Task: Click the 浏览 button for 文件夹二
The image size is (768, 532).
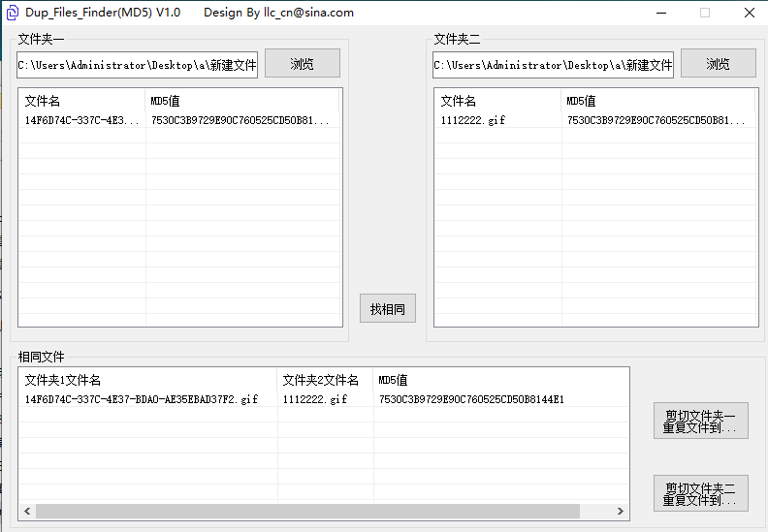Action: [718, 64]
